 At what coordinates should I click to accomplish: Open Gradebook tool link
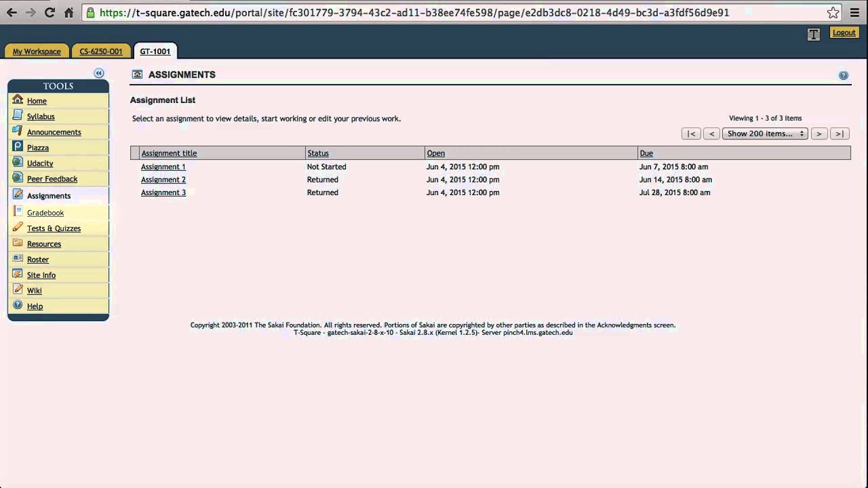pos(45,213)
